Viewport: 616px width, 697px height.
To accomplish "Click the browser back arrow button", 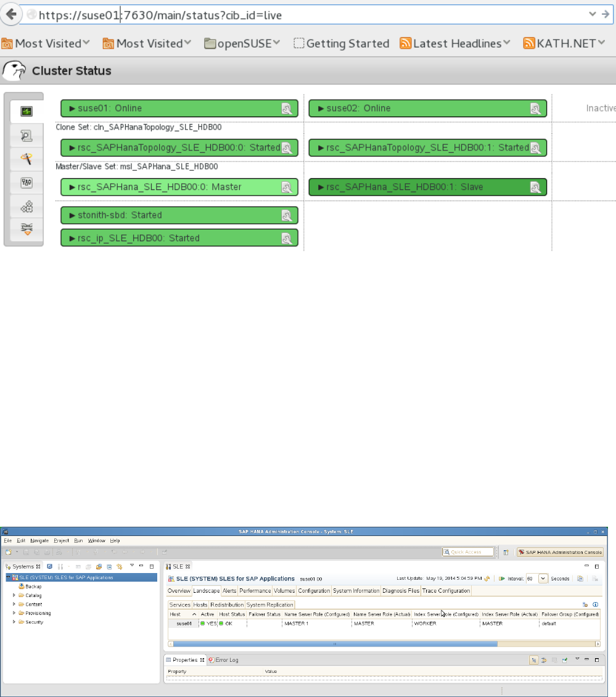I will [11, 14].
